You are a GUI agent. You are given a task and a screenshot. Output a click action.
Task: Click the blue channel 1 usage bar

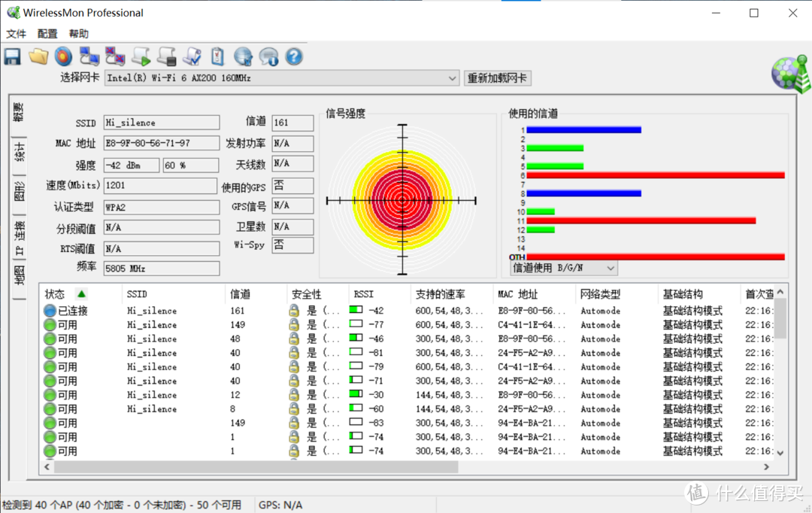[x=584, y=130]
